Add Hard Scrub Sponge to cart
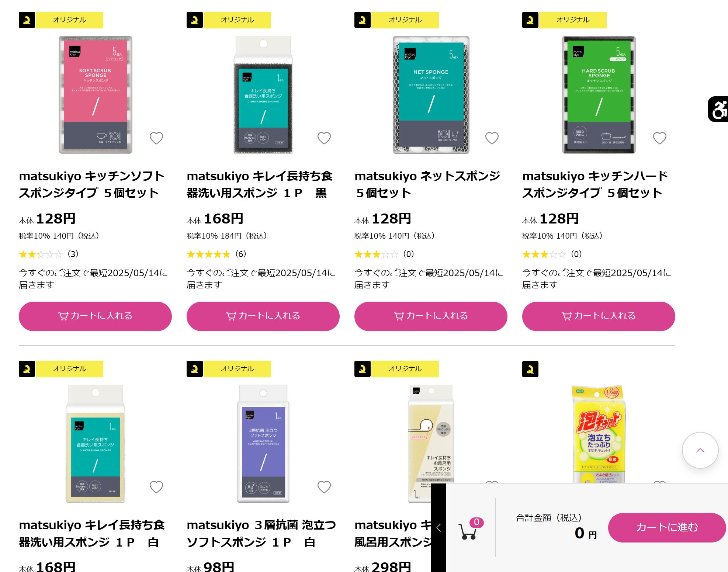Viewport: 728px width, 572px height. pyautogui.click(x=599, y=316)
